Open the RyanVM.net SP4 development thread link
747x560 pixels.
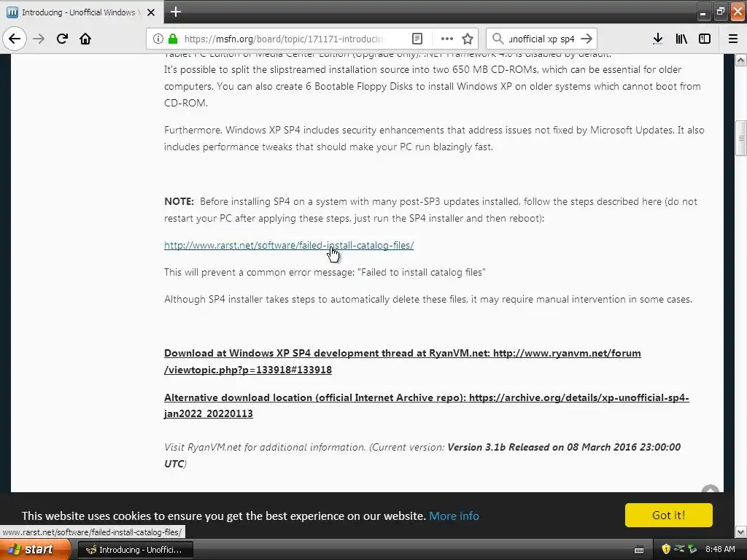pos(402,362)
